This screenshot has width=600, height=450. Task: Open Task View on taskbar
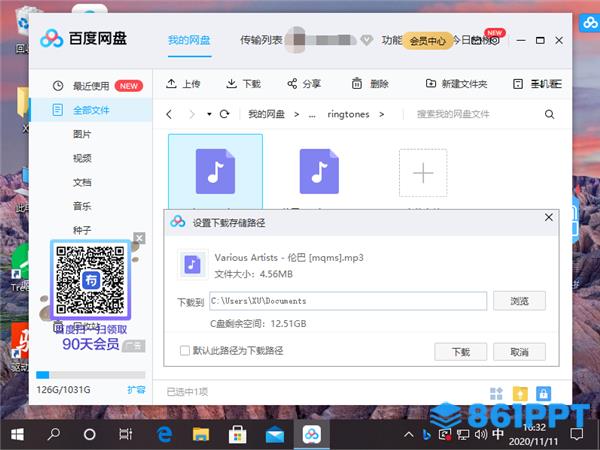[126, 434]
